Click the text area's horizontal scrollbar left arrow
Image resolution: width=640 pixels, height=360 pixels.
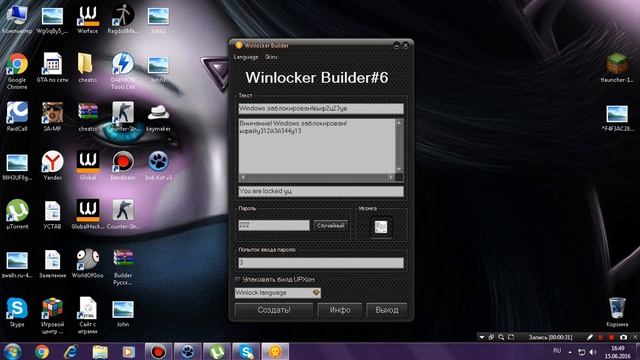click(243, 178)
